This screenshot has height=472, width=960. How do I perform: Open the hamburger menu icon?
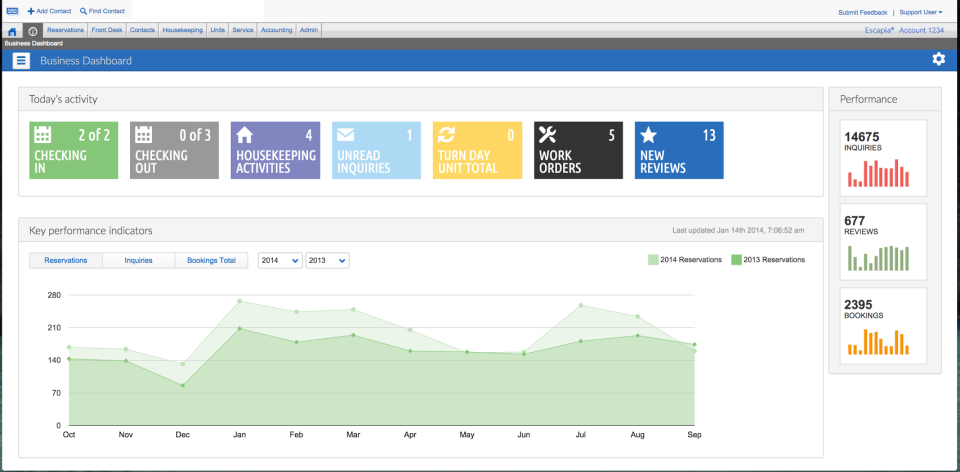point(21,60)
